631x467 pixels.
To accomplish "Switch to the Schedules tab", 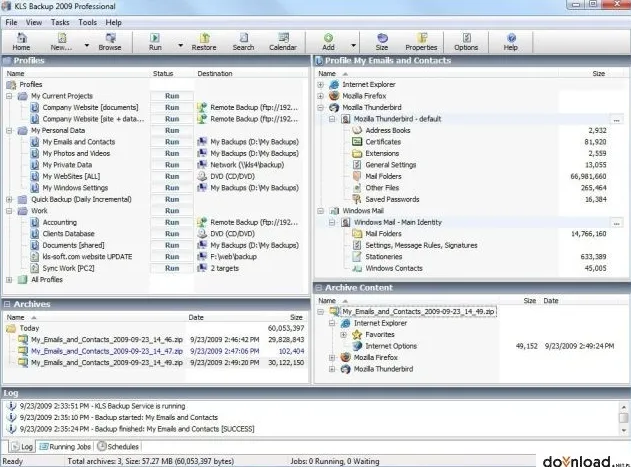I will click(118, 446).
